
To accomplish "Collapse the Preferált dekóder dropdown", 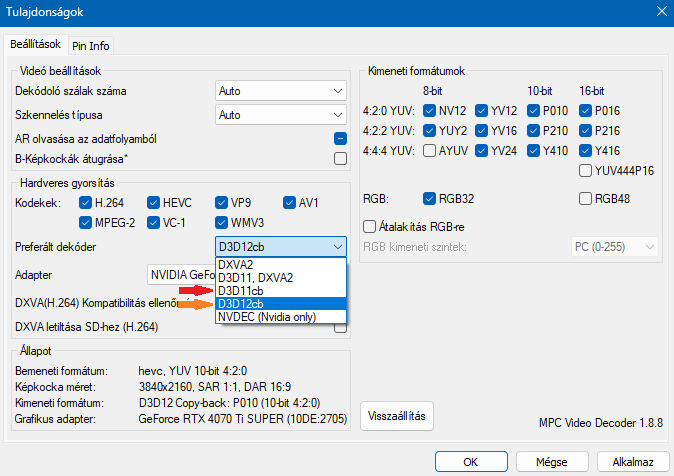I will click(x=281, y=246).
